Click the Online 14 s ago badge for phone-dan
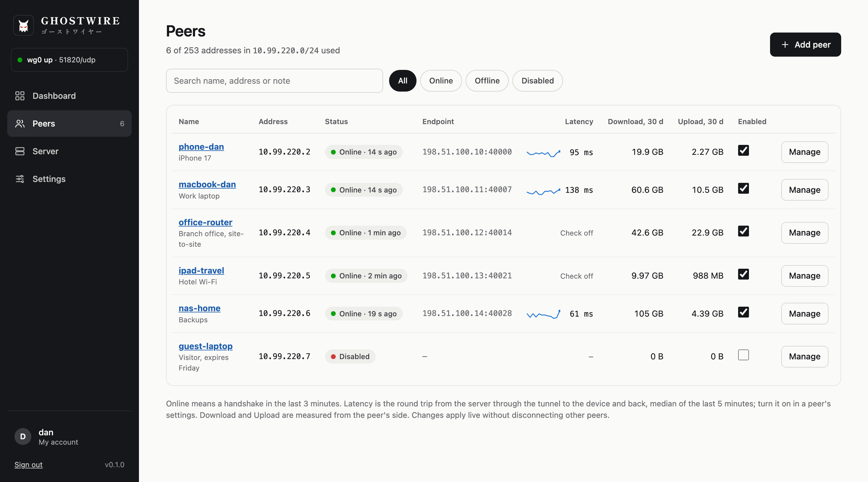 (363, 152)
